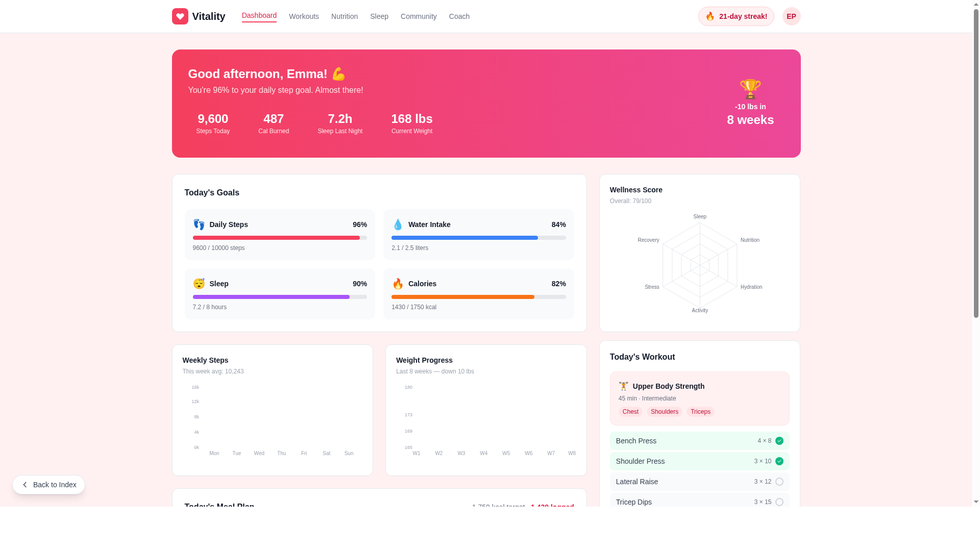Click the back chevron on Back to Index

tap(25, 485)
